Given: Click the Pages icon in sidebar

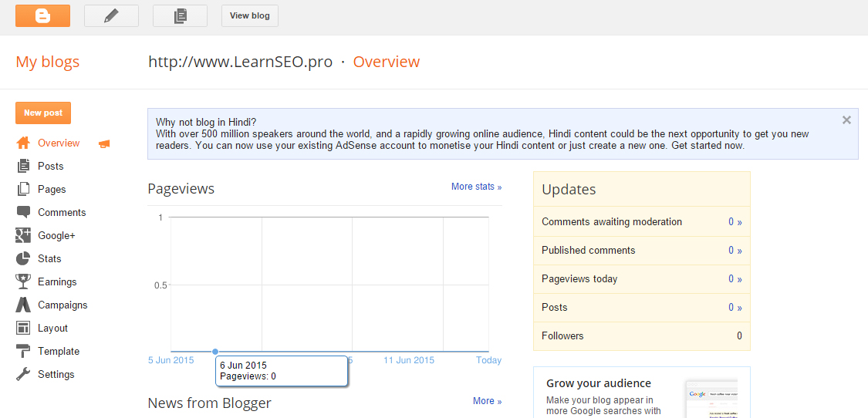Looking at the screenshot, I should pos(22,190).
